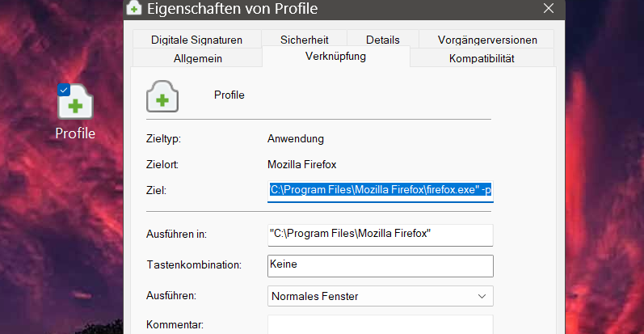
Task: Switch to the Allgemein tab
Action: (x=198, y=57)
